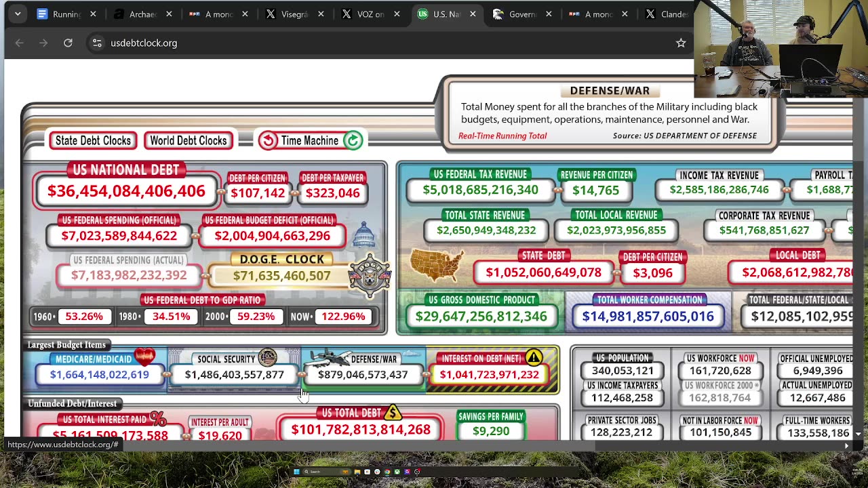The width and height of the screenshot is (868, 488).
Task: Close the Archaeology tab
Action: click(x=169, y=14)
